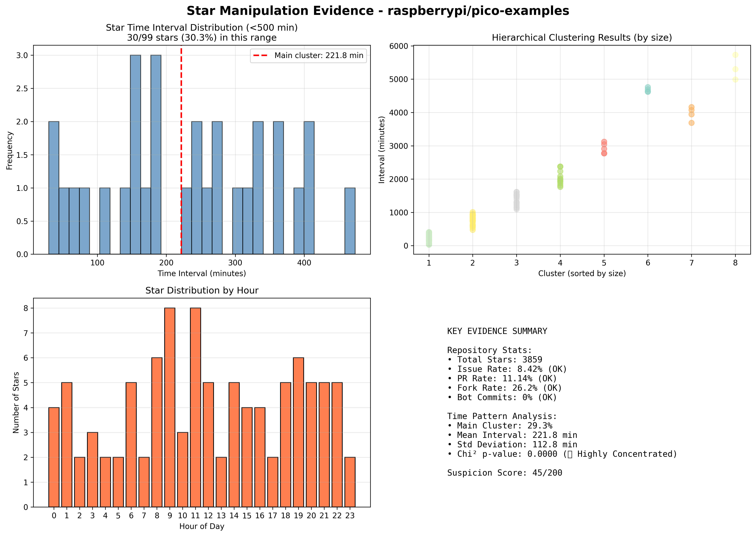Screen dimensions: 756x536
Task: Click the 'KEY EVIDENCE SUMMARY' heading
Action: [497, 331]
